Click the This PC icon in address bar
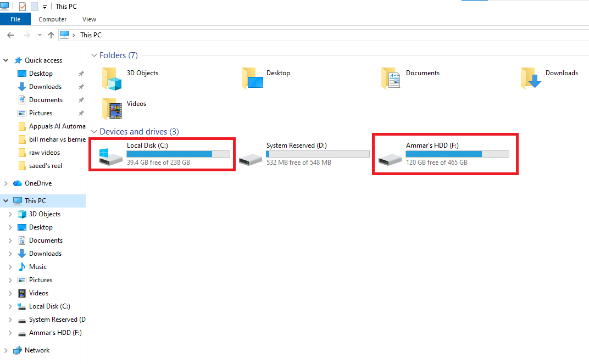The image size is (589, 364). tap(65, 35)
